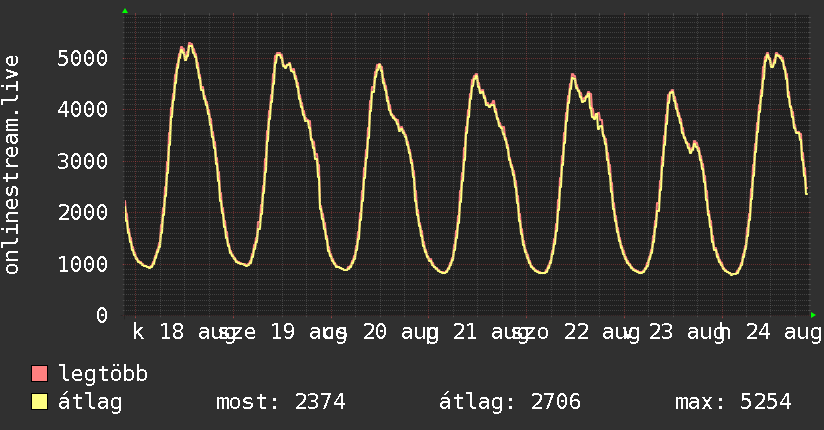Click the pink legtöbb color swatch
The image size is (824, 430).
[x=39, y=374]
